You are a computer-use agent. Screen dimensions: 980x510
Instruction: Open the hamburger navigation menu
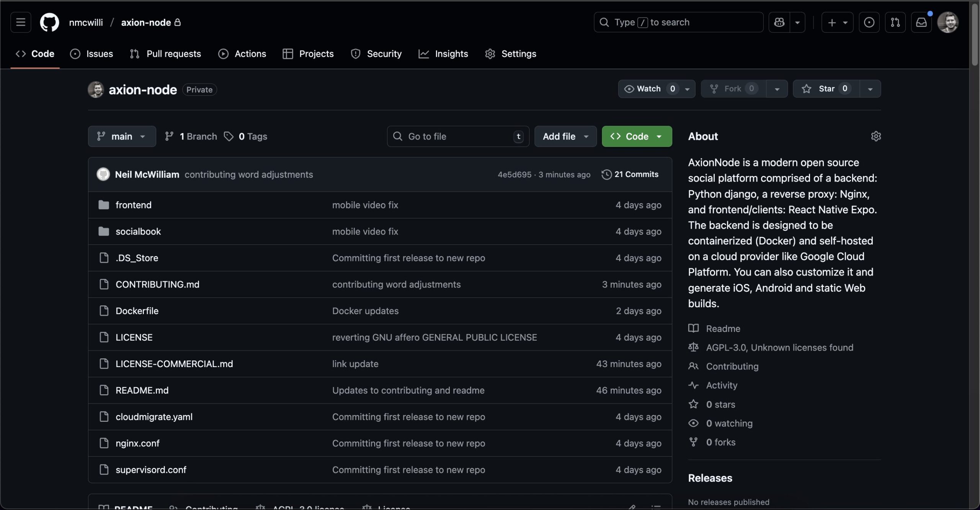click(21, 22)
